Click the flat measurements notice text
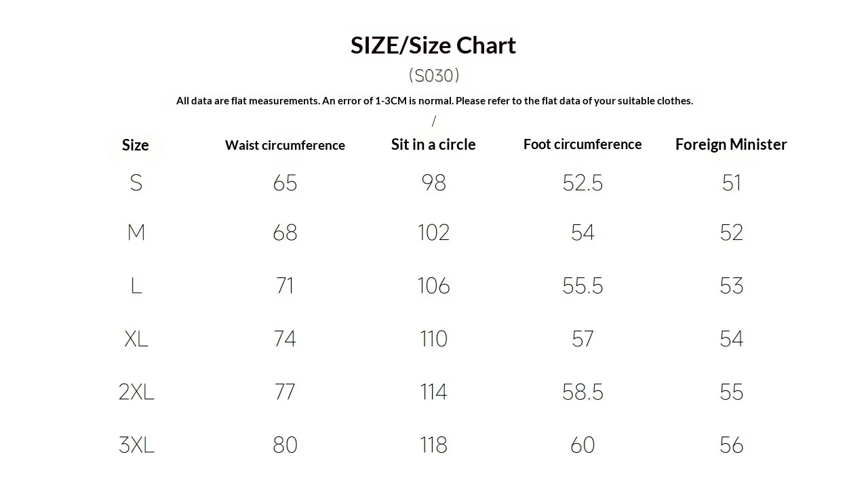The width and height of the screenshot is (868, 488). tap(435, 100)
